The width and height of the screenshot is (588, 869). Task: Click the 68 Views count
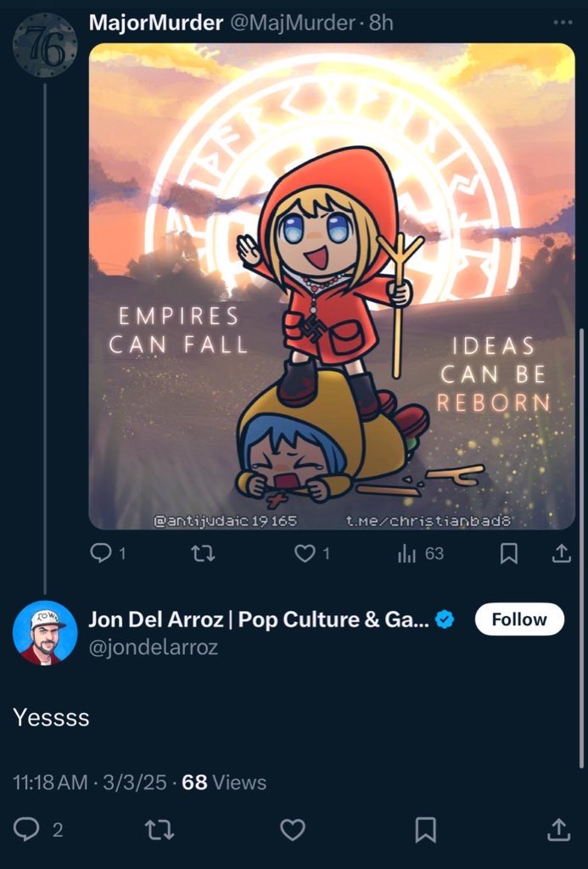click(224, 782)
